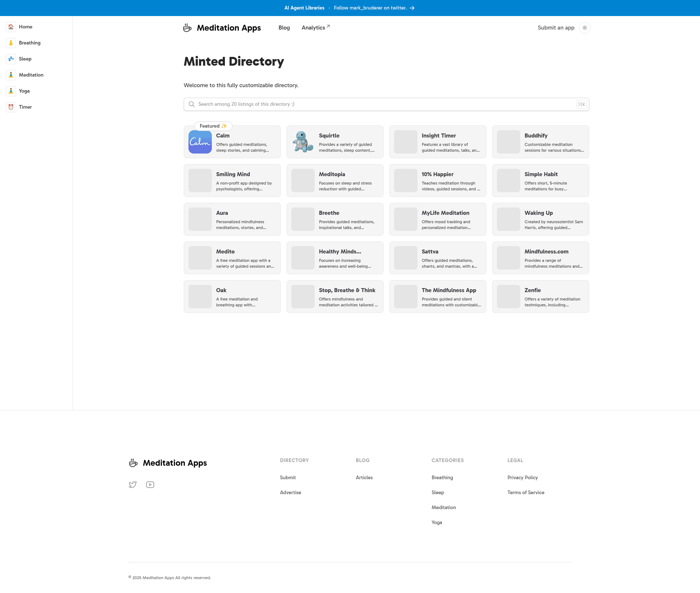Click the Meditation Apps header title
This screenshot has width=700, height=593.
pyautogui.click(x=229, y=28)
